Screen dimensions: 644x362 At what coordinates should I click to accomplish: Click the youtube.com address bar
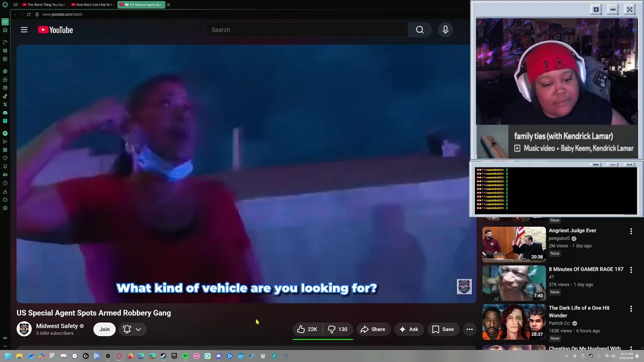click(x=62, y=14)
